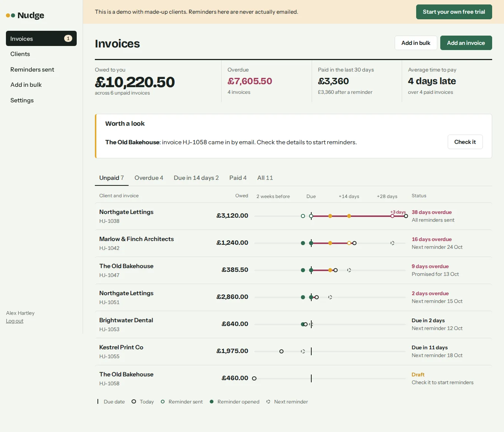Screen dimensions: 504x432
Task: Switch to the All 11 tab
Action: pos(265,178)
